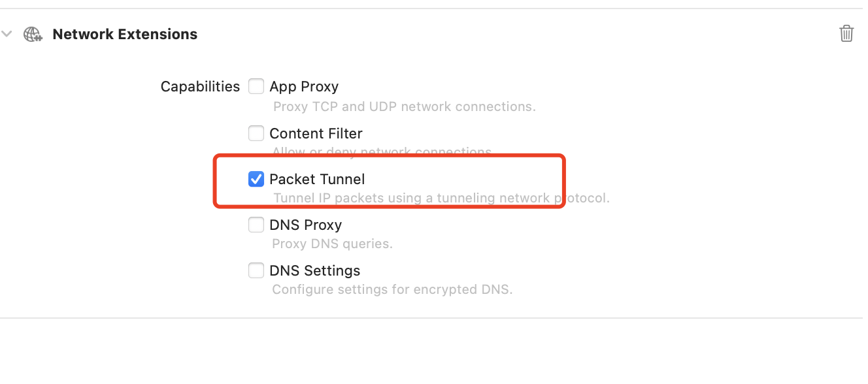Click the Network Extensions section title
The width and height of the screenshot is (868, 384).
click(x=125, y=34)
